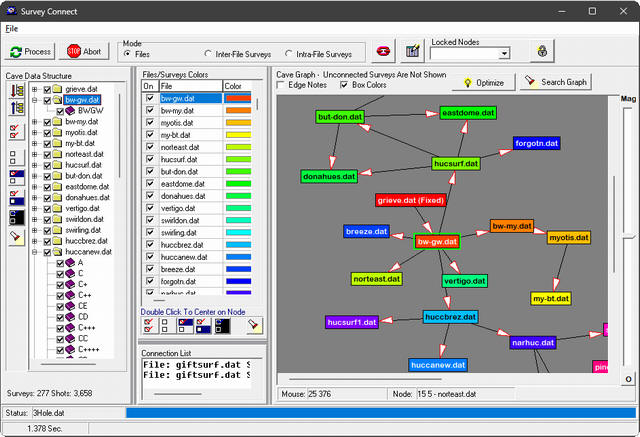Click the Optimize button
The height and width of the screenshot is (437, 640).
pyautogui.click(x=484, y=82)
